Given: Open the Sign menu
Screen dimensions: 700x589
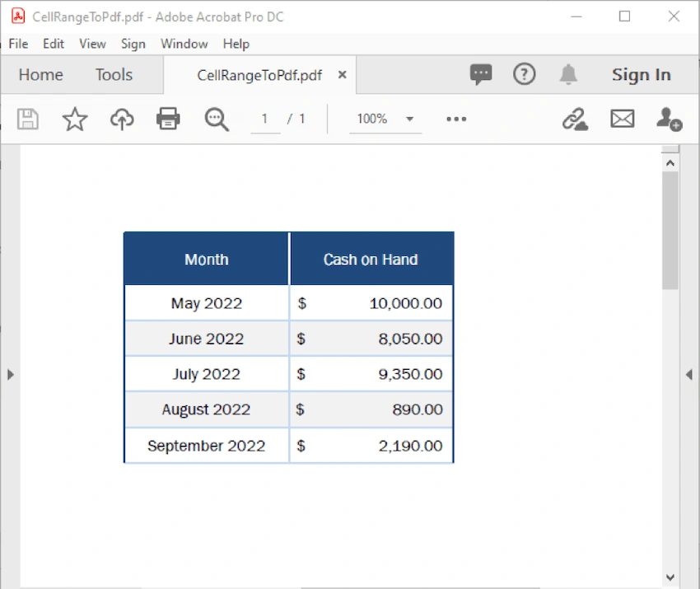Looking at the screenshot, I should pyautogui.click(x=133, y=44).
